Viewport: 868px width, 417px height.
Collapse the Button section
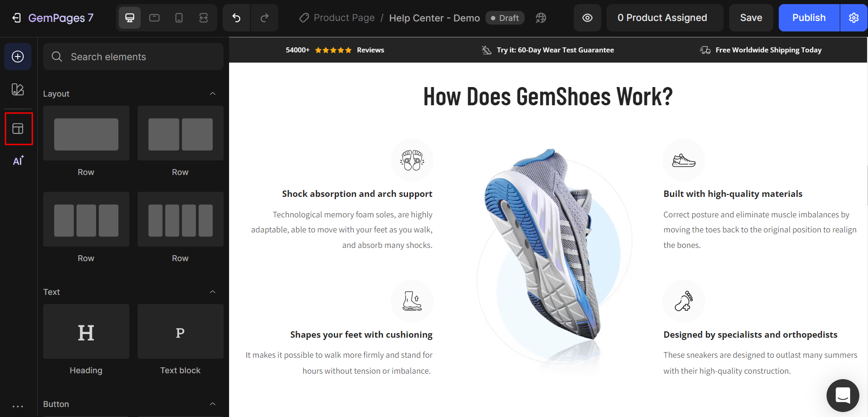213,404
